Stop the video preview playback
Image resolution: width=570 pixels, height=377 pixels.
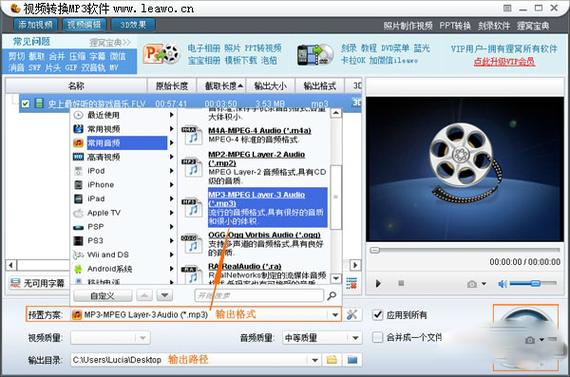coord(401,283)
